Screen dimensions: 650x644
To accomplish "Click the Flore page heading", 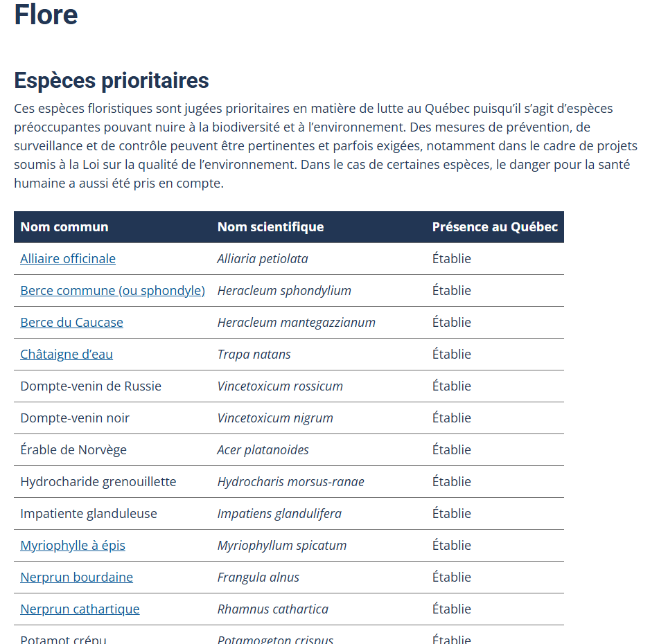I will tap(46, 15).
